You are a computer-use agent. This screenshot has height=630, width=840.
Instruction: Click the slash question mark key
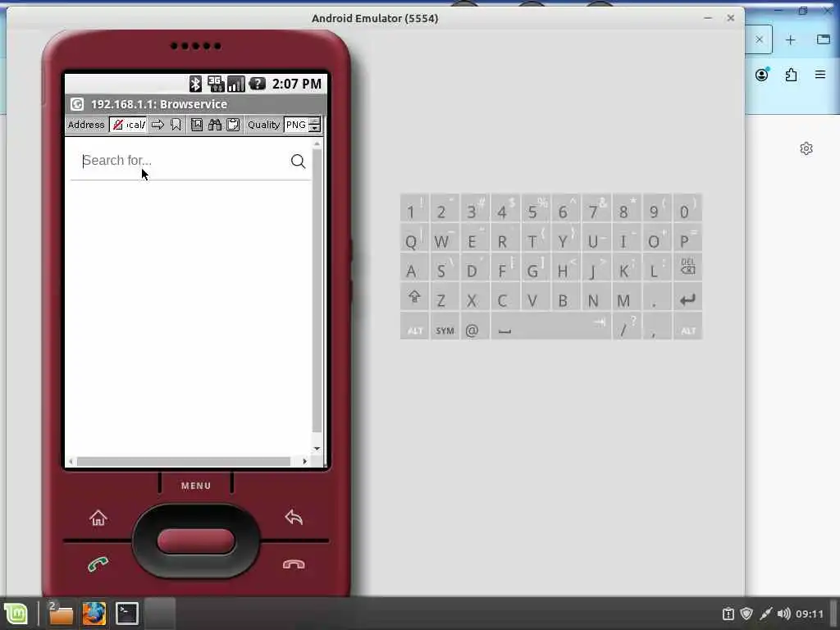(x=627, y=327)
